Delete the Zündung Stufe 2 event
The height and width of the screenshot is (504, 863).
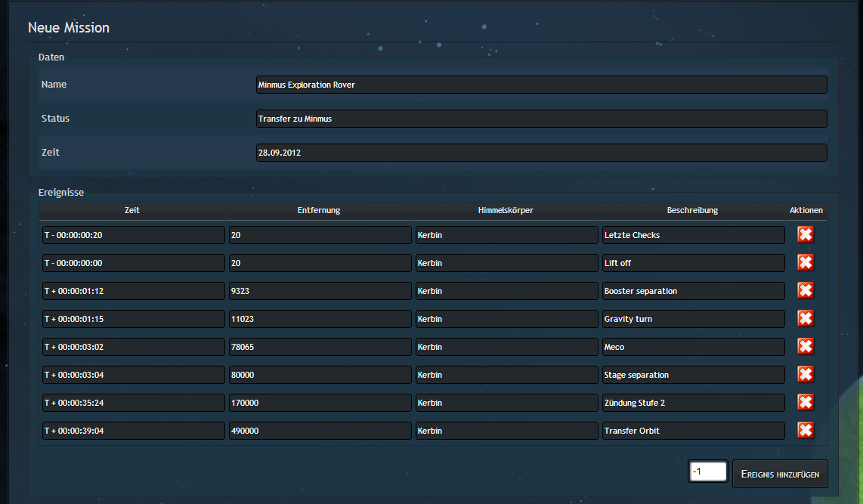(x=806, y=403)
